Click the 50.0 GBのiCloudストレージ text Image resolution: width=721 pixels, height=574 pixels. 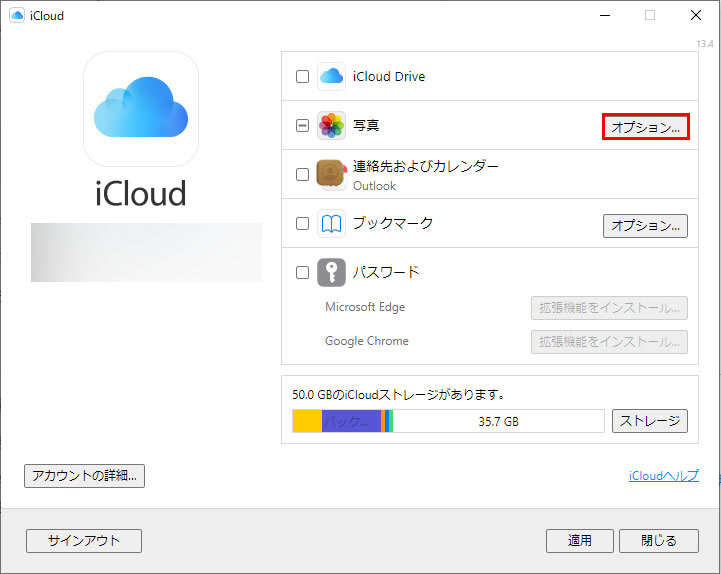tap(399, 394)
